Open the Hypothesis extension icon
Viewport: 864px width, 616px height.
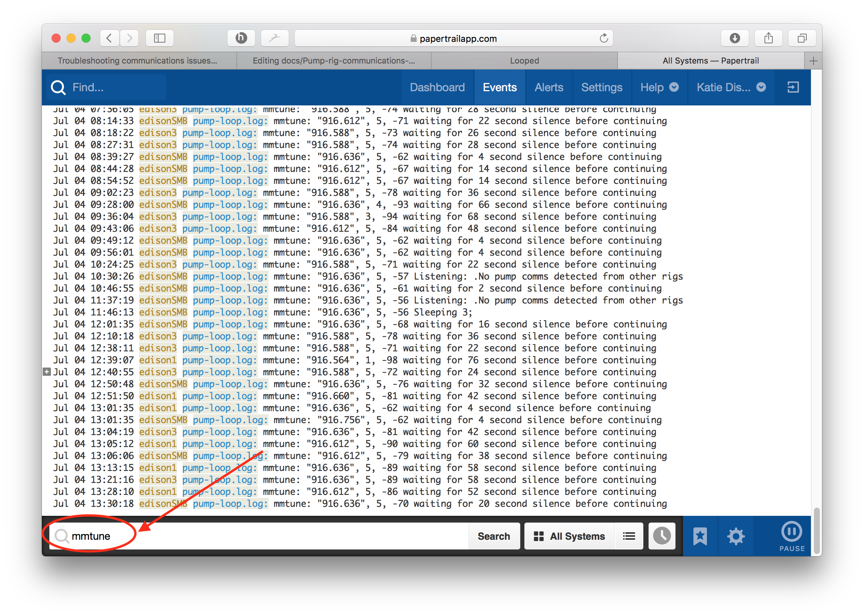coord(241,38)
